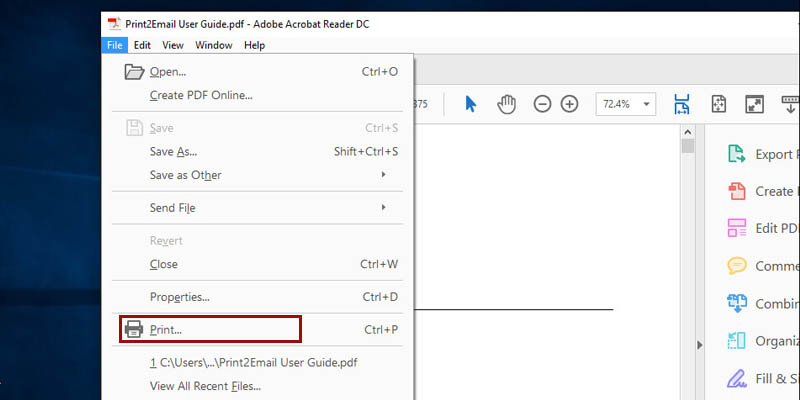This screenshot has height=400, width=800.
Task: Open the Edit menu
Action: (142, 45)
